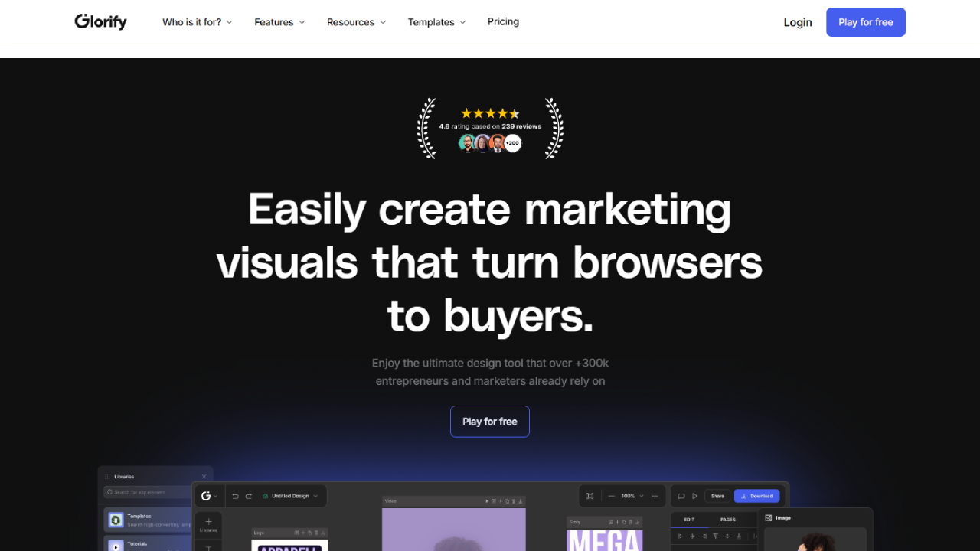Image resolution: width=980 pixels, height=551 pixels.
Task: Click the preview play icon beside Share
Action: (695, 496)
